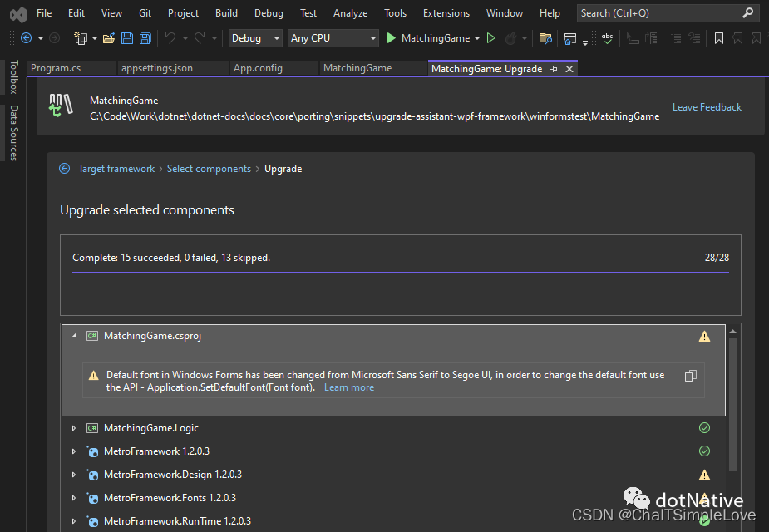Screen dimensions: 769x532
Task: Open Find in Files
Action: pos(545,38)
